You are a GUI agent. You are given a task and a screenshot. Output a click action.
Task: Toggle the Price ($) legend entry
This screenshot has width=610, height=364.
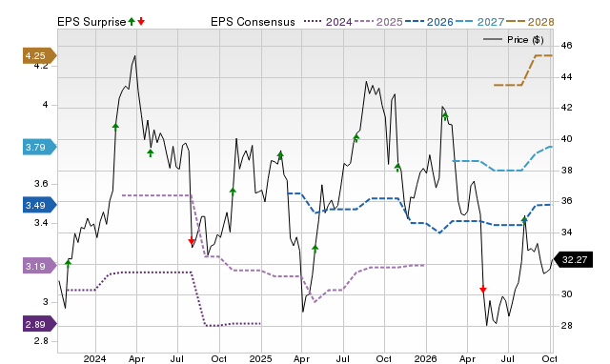click(x=514, y=40)
